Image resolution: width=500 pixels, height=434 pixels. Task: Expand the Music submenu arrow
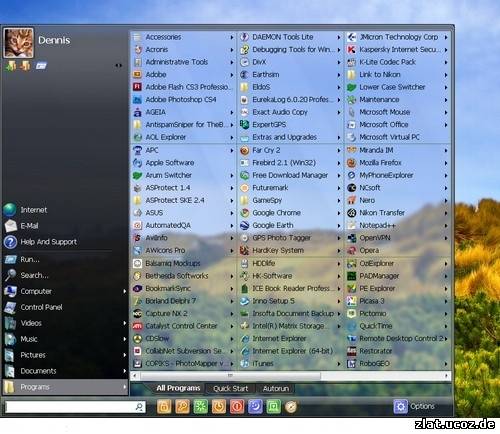coord(125,339)
